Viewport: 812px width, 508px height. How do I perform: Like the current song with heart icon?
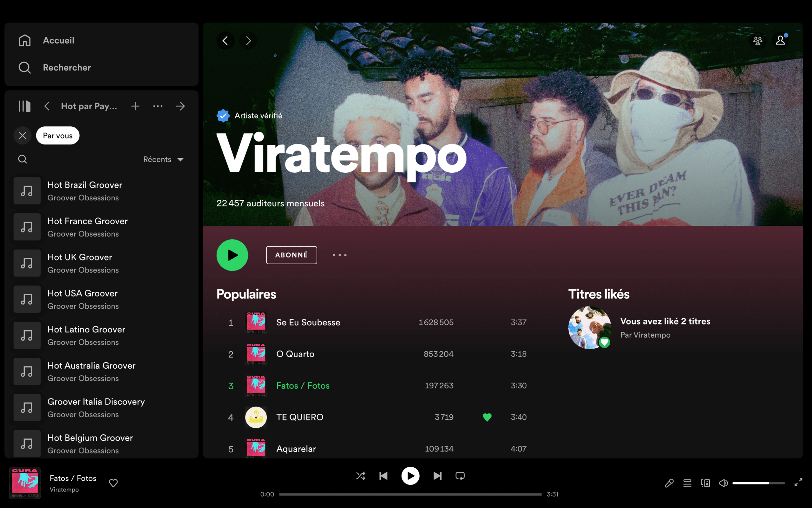pos(114,483)
